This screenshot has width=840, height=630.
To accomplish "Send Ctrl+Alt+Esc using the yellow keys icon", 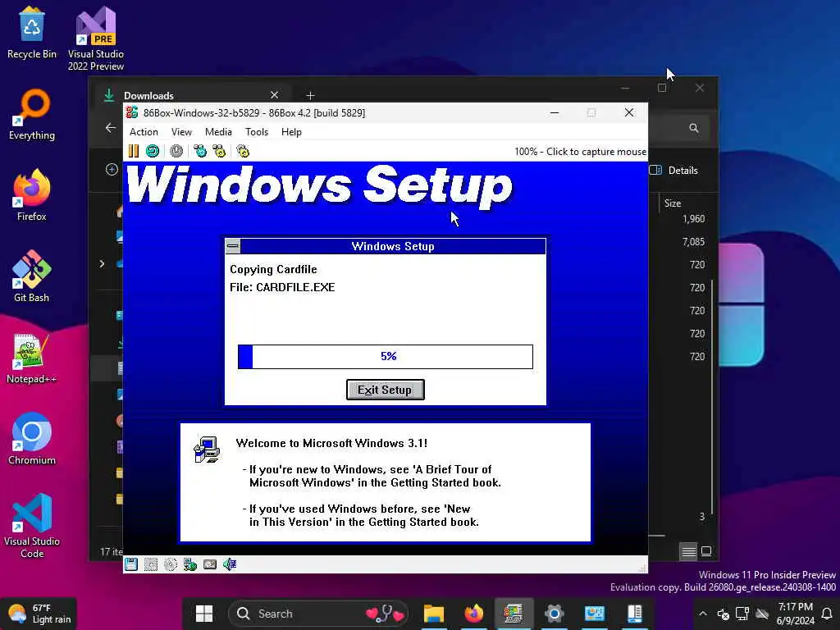I will point(219,151).
